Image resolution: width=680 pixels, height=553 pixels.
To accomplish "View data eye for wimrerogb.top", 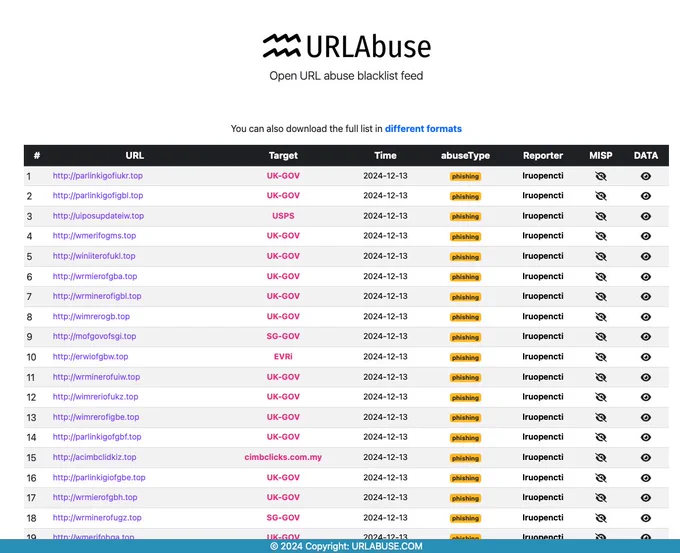I will click(646, 317).
